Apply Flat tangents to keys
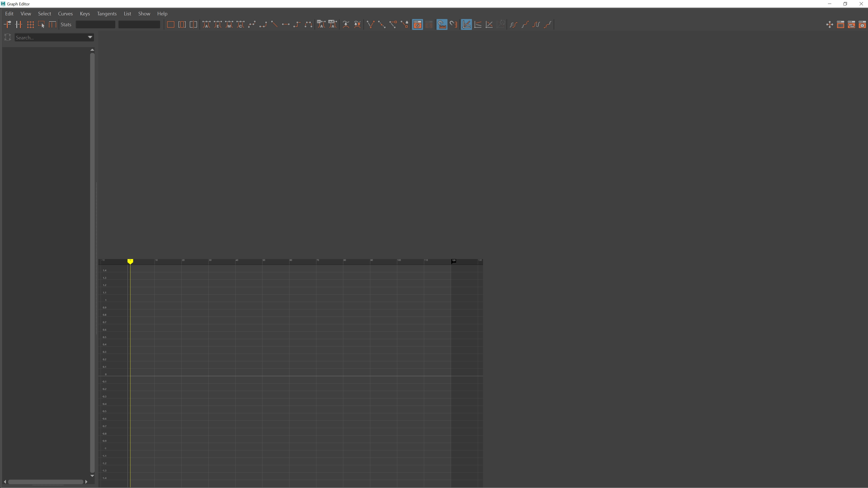This screenshot has height=488, width=868. (286, 24)
